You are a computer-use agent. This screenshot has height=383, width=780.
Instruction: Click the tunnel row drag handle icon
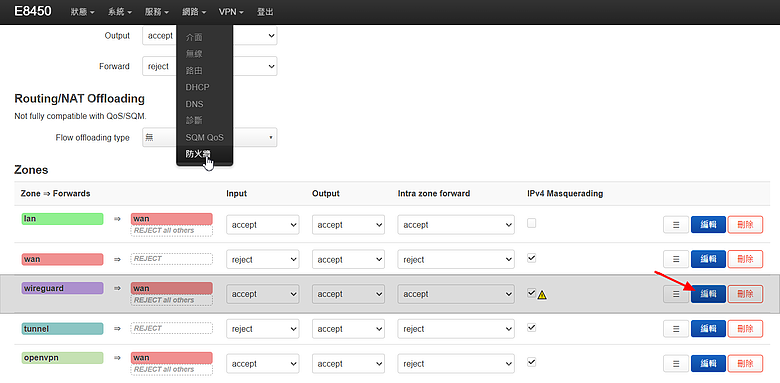tap(676, 329)
